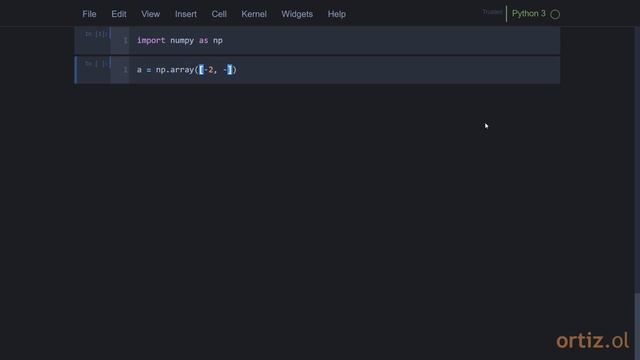Open the Cell menu
The height and width of the screenshot is (360, 640).
click(219, 14)
